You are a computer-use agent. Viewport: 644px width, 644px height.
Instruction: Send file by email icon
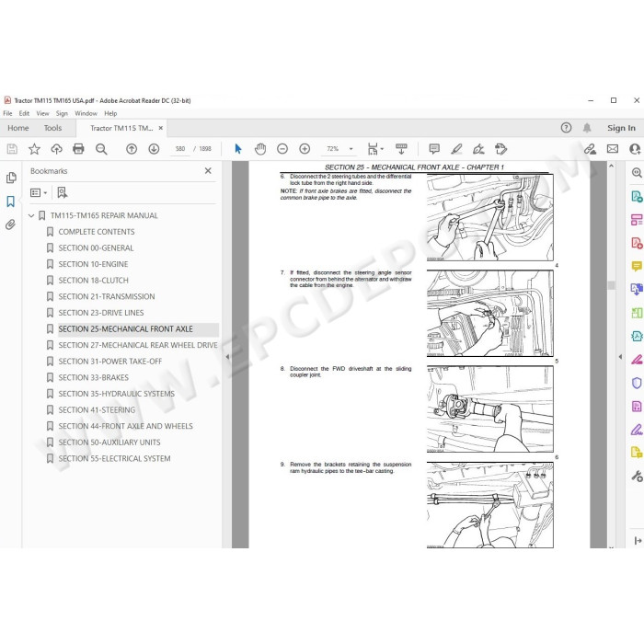613,149
